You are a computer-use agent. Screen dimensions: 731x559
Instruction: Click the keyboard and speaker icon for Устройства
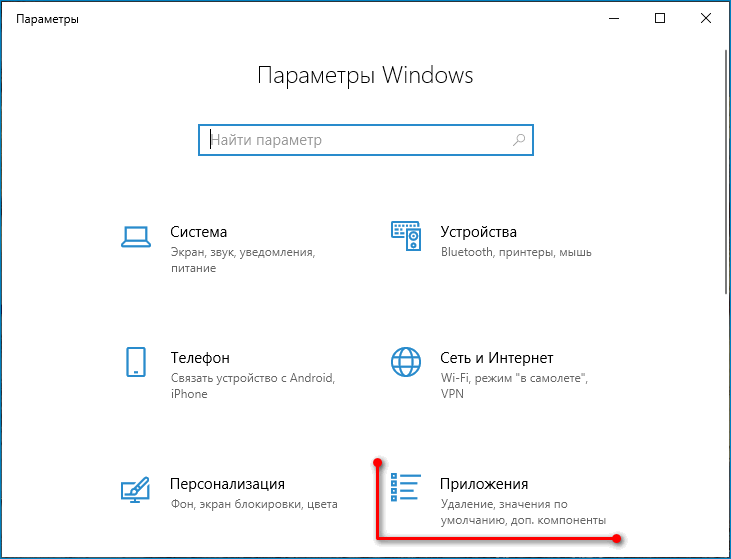point(406,236)
